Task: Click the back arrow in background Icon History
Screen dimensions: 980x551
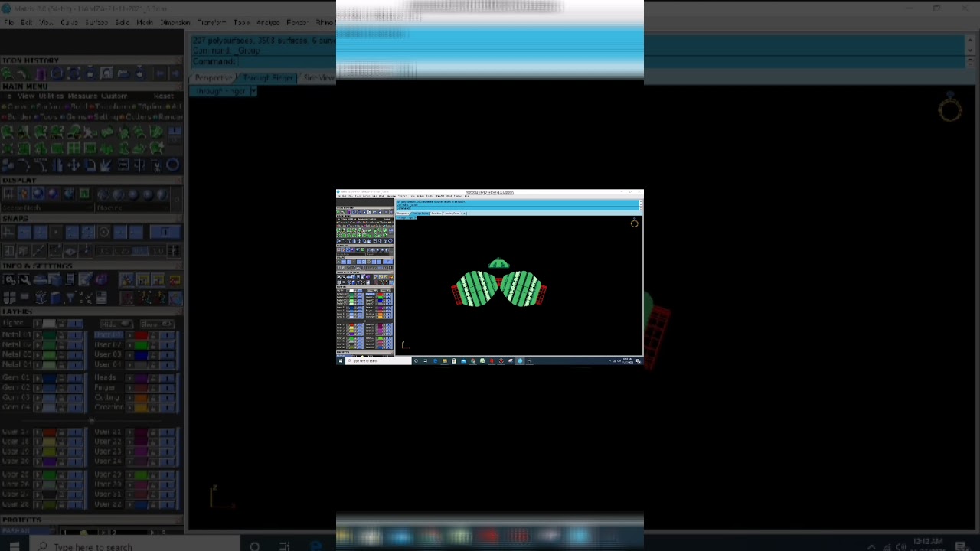Action: coord(160,74)
